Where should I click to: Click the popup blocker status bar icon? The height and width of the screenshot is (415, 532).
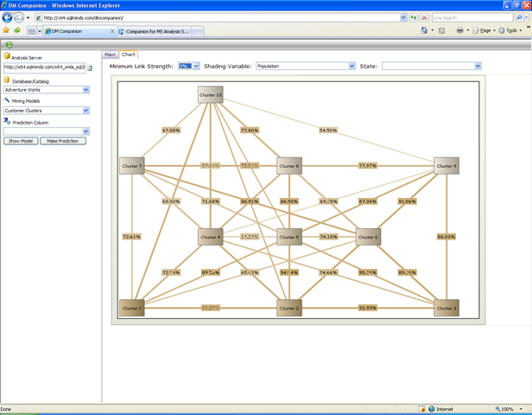pyautogui.click(x=421, y=409)
